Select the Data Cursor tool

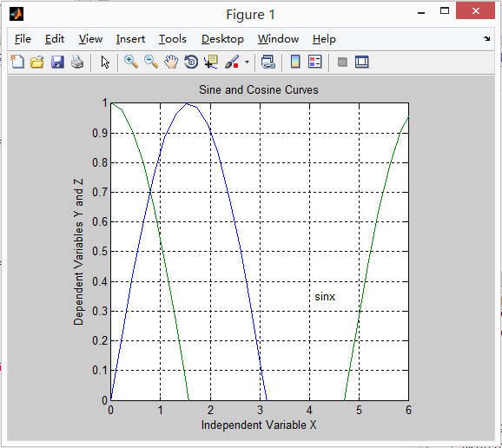click(x=211, y=62)
